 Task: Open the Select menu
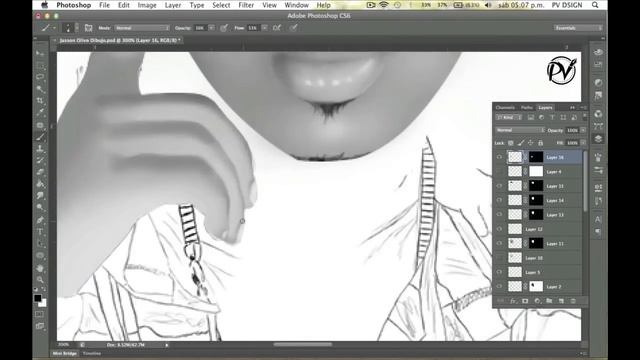(221, 5)
